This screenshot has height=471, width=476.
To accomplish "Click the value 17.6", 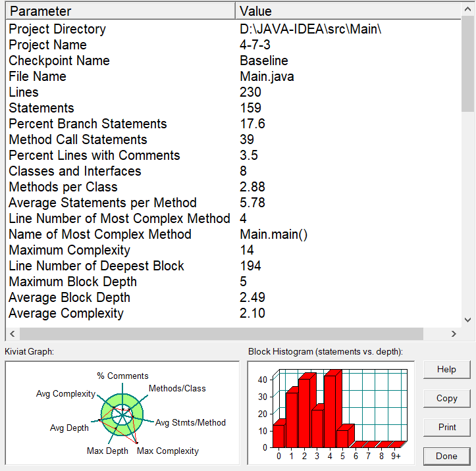I will 252,124.
